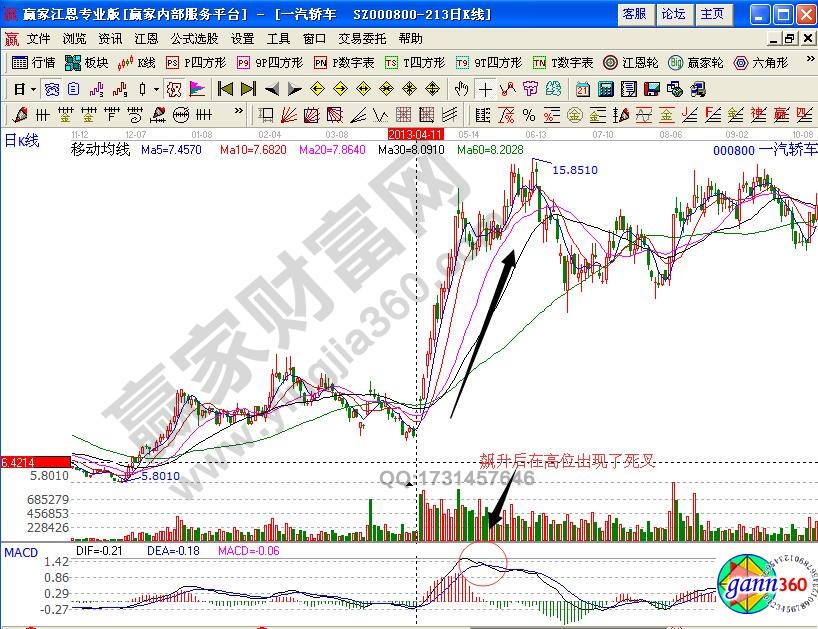This screenshot has height=629, width=818.
Task: Open the 板块 sector list
Action: (x=86, y=62)
